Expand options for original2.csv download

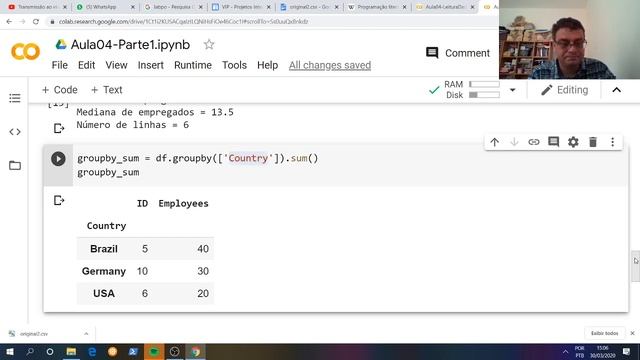(86, 333)
